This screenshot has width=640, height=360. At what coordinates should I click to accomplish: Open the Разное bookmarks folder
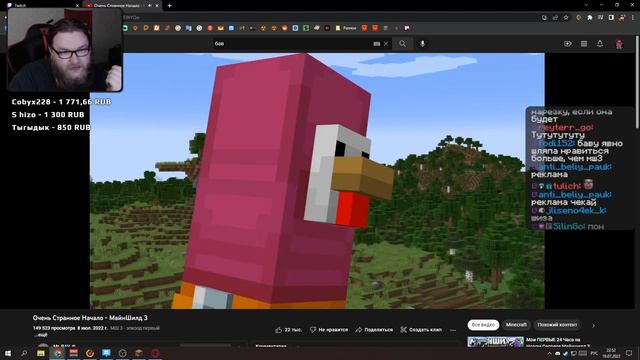coord(346,28)
